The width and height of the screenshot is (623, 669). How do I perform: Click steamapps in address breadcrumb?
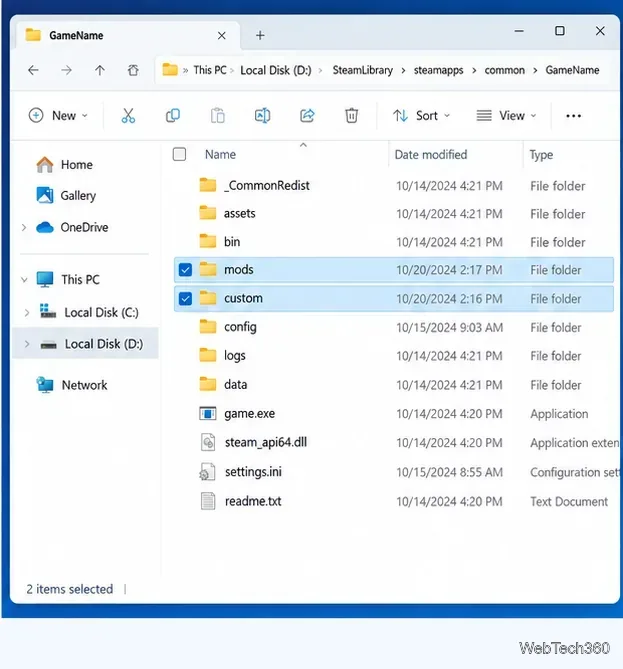(438, 70)
